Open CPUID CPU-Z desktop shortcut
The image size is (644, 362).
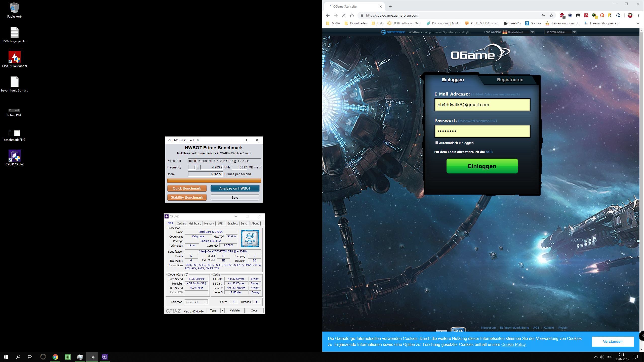point(14,158)
